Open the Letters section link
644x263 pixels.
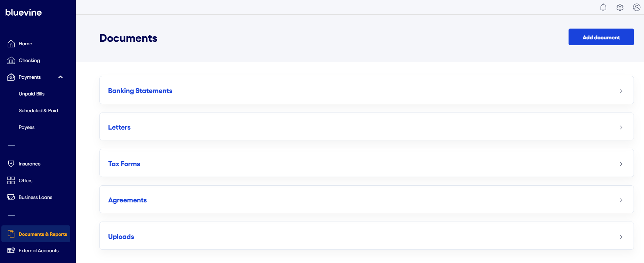pos(119,127)
